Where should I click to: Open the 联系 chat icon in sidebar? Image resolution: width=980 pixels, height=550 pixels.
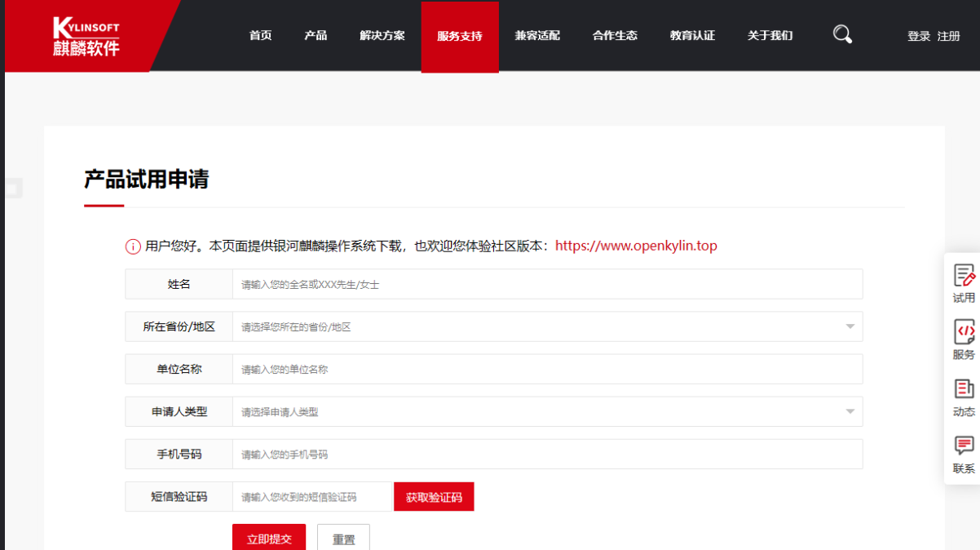[x=964, y=446]
